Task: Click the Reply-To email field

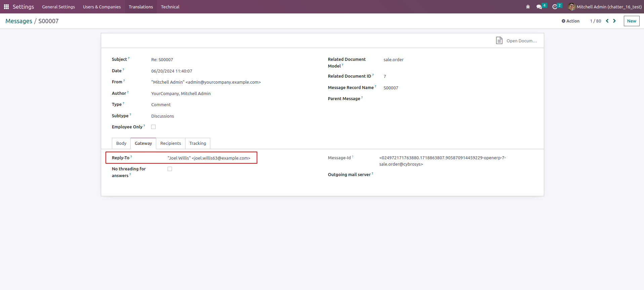Action: click(209, 158)
